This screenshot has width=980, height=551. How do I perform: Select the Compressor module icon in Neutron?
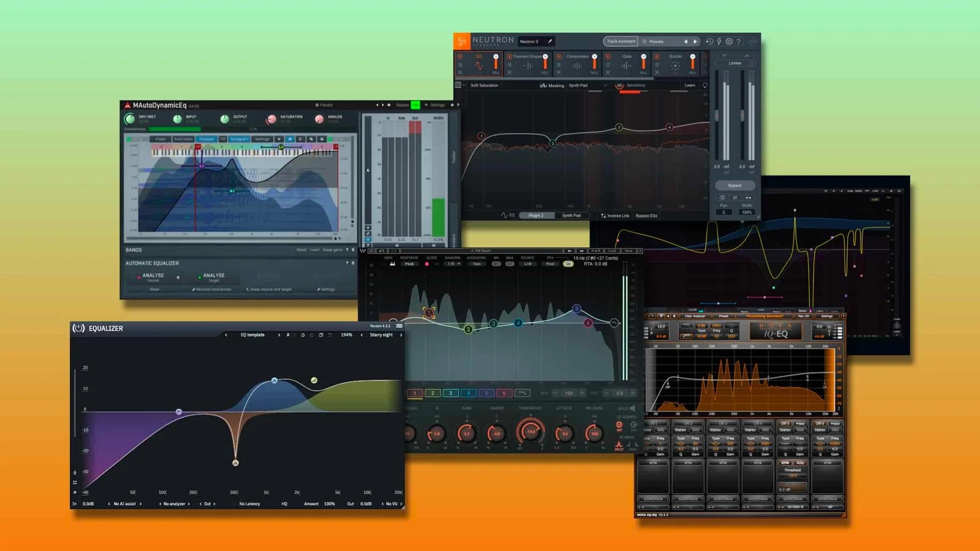tap(576, 66)
